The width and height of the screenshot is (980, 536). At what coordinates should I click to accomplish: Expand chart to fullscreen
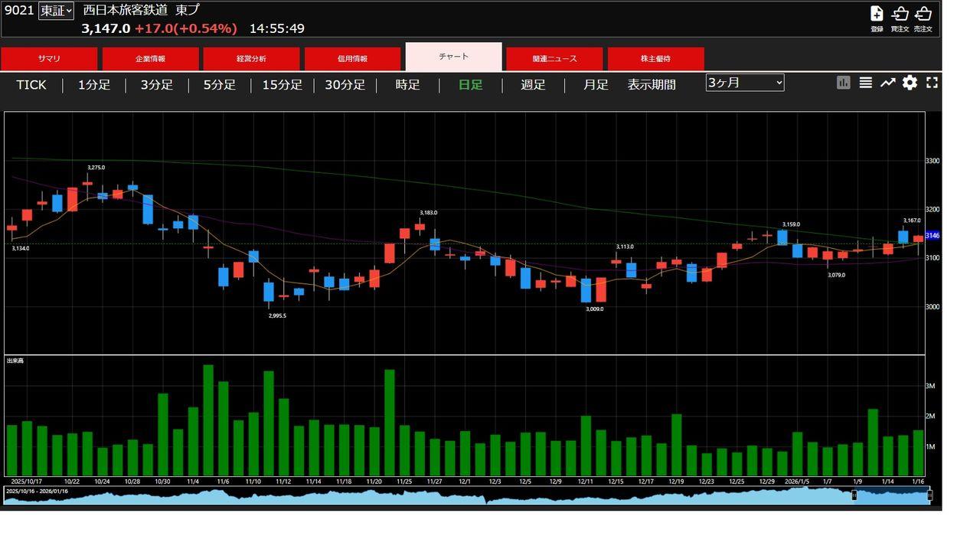point(932,83)
